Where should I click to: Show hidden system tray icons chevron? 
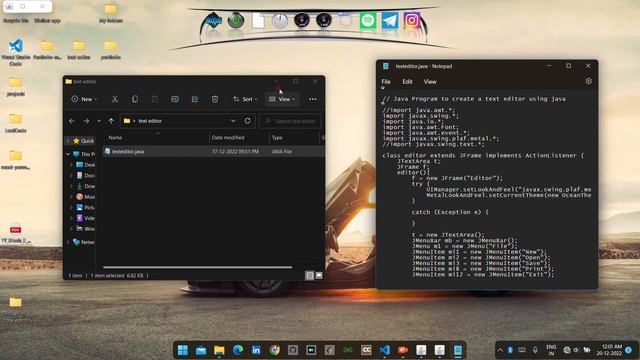click(x=500, y=350)
